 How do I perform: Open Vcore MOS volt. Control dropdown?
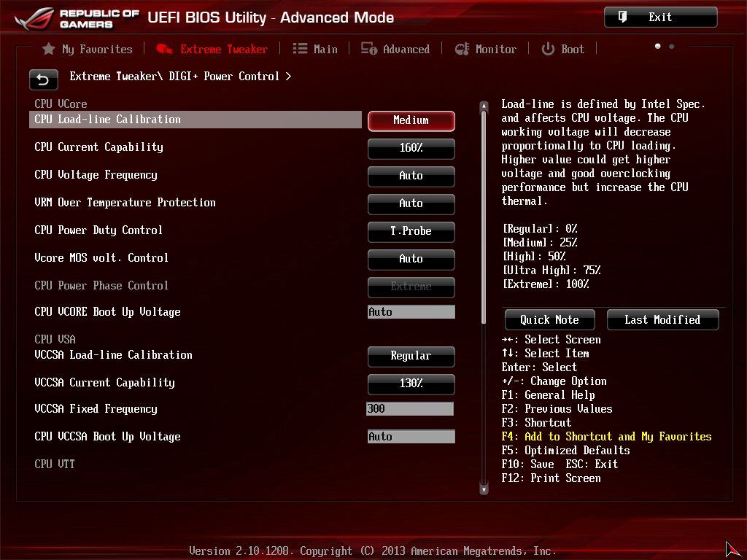click(x=411, y=259)
